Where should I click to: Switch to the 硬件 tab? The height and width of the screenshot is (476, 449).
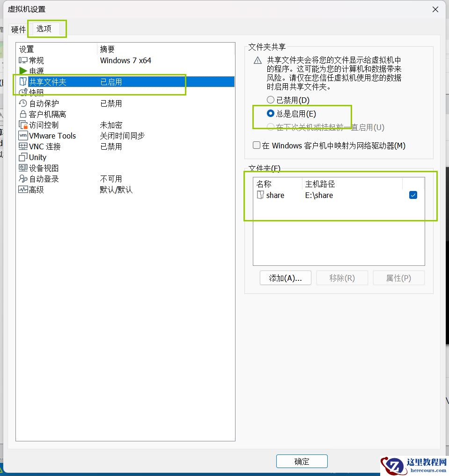[17, 29]
